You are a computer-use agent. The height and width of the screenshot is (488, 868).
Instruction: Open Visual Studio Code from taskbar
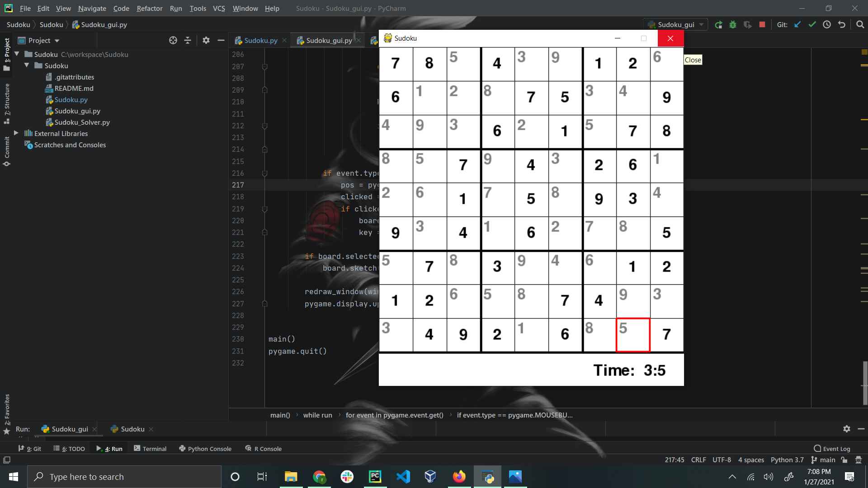click(403, 477)
